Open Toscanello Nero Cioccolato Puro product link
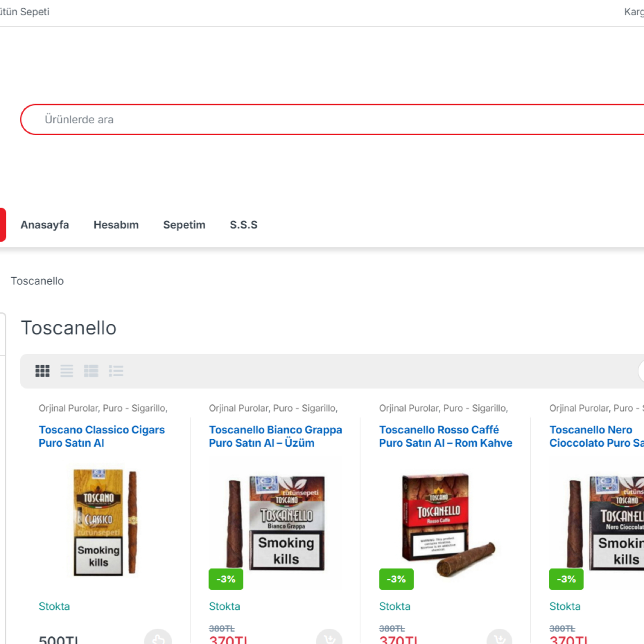644x644 pixels. pyautogui.click(x=597, y=436)
